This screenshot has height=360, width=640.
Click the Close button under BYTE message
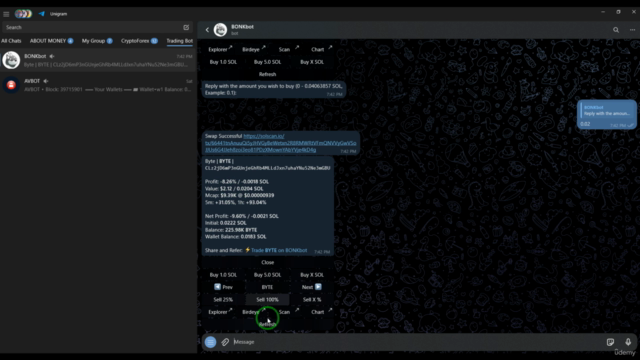coord(267,262)
